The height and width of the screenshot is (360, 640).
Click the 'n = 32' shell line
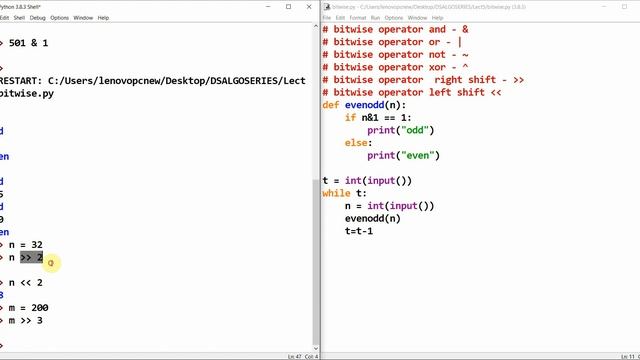click(26, 245)
